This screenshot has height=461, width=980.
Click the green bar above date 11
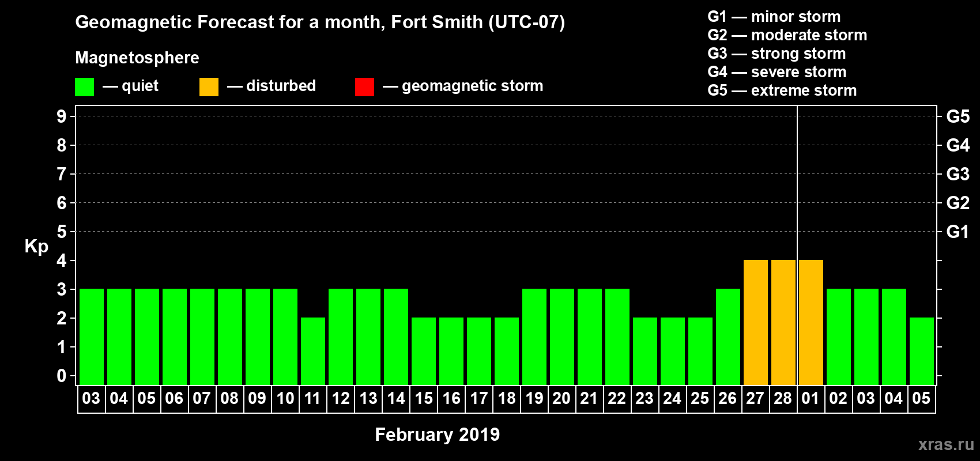[x=313, y=352]
